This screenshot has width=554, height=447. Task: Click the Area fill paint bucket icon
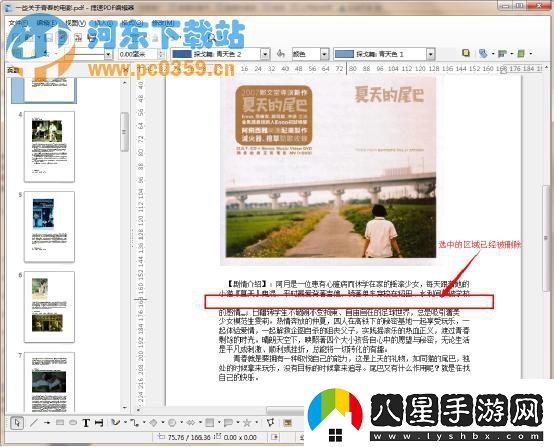281,54
